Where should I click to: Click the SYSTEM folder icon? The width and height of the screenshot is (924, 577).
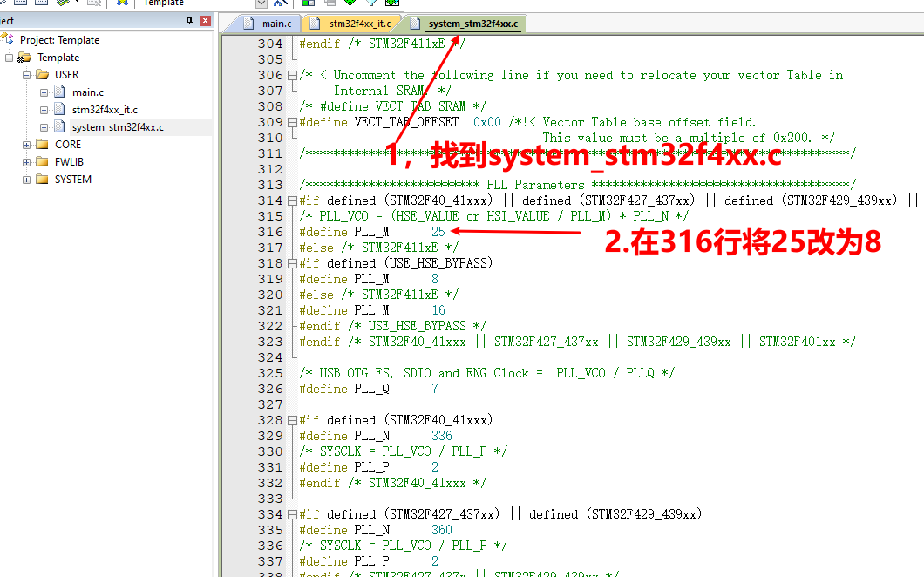42,180
